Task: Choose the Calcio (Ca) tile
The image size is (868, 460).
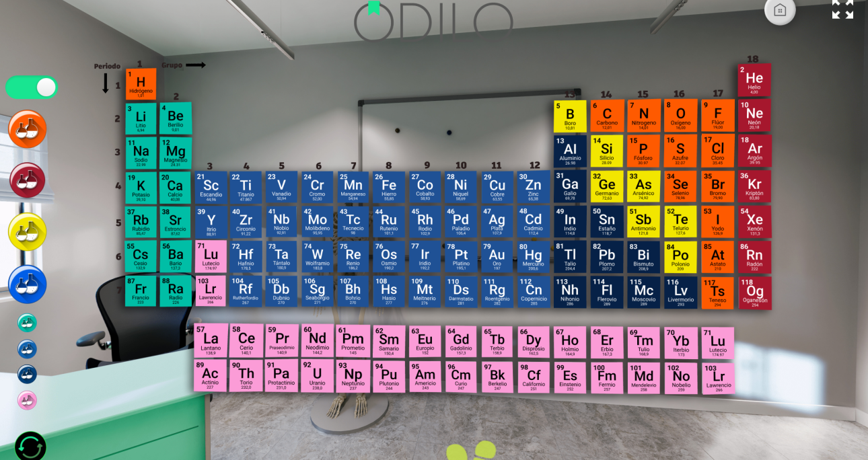Action: coord(176,188)
